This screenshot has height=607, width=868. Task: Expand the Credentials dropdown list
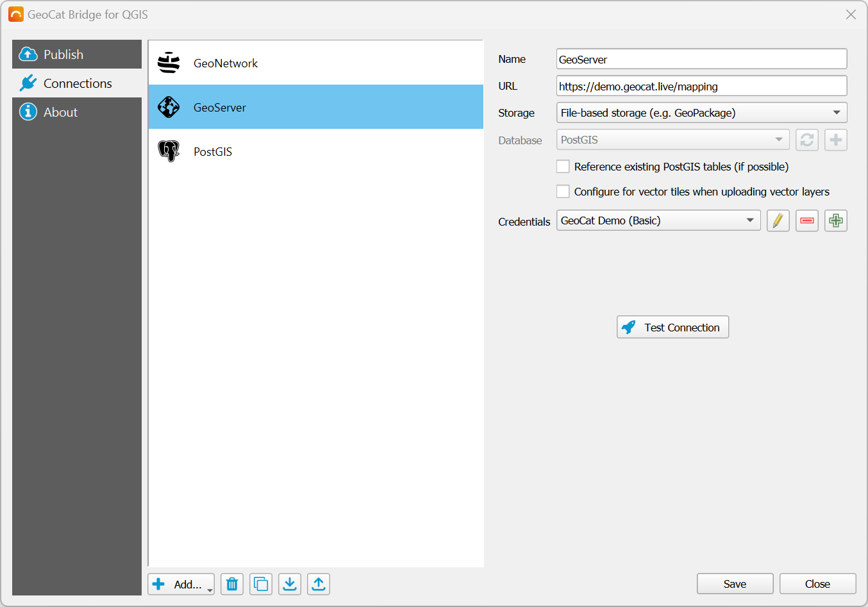coord(658,220)
